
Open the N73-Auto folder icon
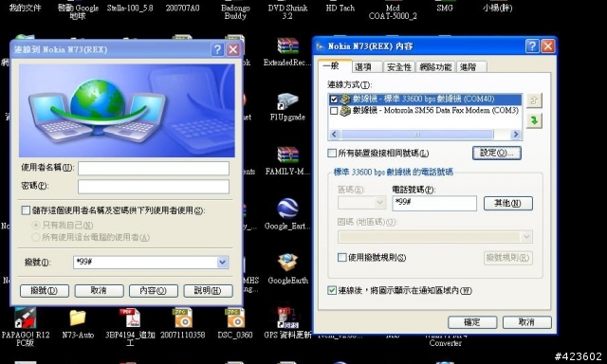(x=78, y=318)
